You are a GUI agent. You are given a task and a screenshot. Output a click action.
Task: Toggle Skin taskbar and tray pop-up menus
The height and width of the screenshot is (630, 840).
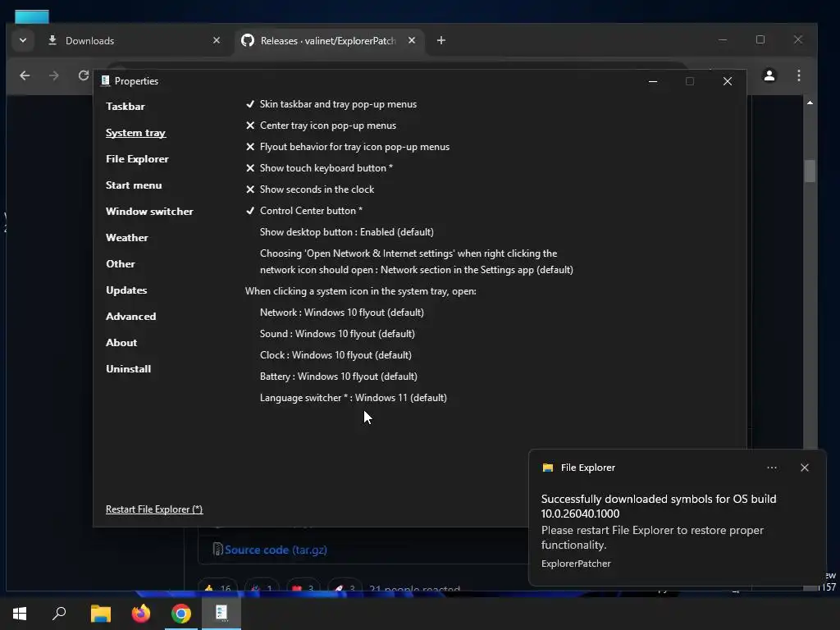[331, 104]
